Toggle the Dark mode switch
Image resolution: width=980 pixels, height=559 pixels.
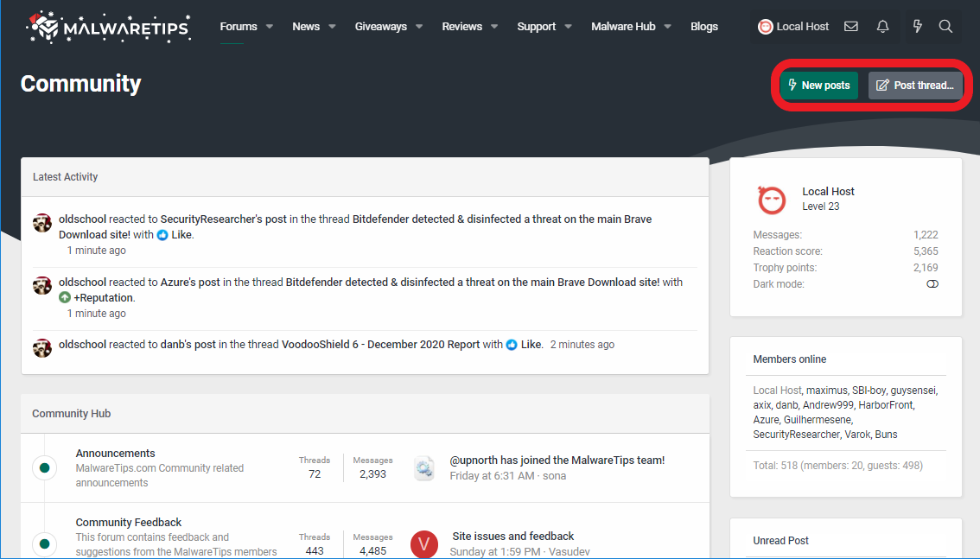pyautogui.click(x=932, y=284)
